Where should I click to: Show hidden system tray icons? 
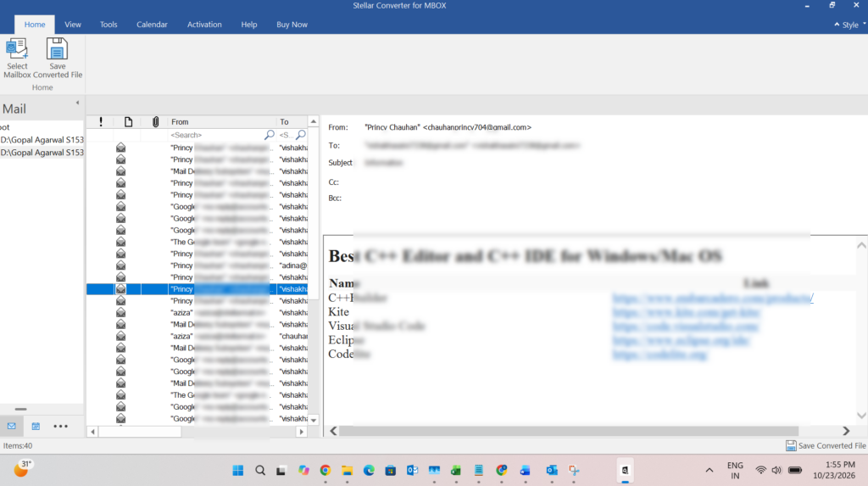click(709, 471)
